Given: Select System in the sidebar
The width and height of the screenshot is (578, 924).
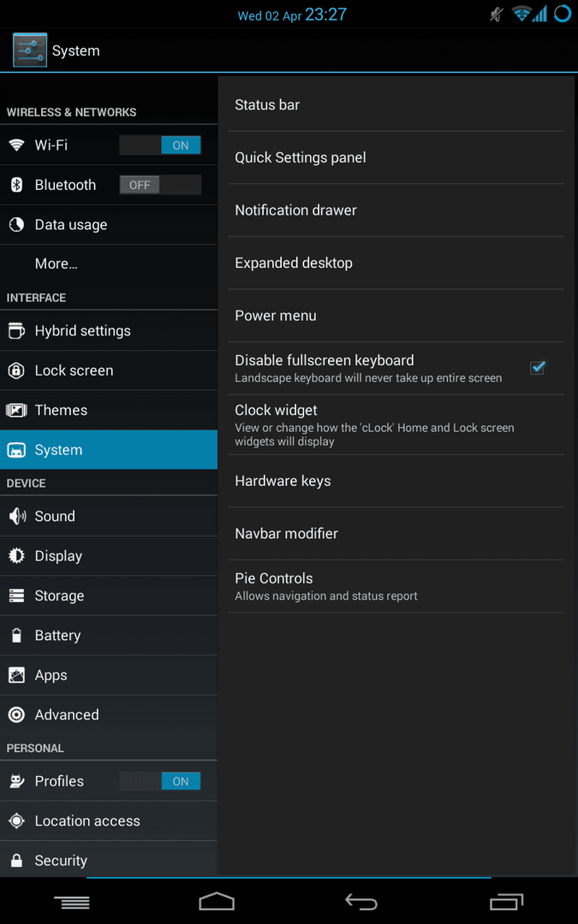Looking at the screenshot, I should [x=109, y=450].
